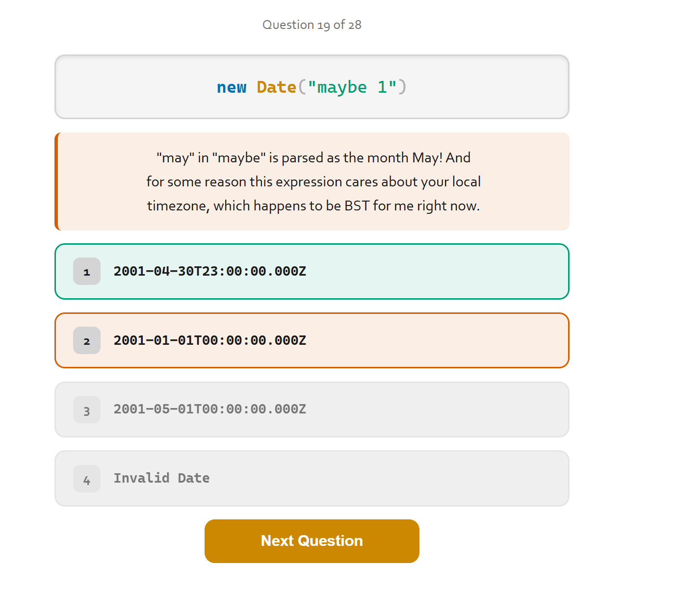Click the number 1 badge
This screenshot has height=616, width=675.
pos(87,271)
